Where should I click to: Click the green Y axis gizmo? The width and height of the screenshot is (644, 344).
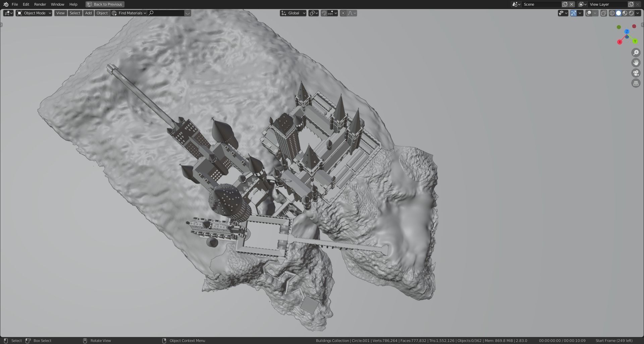pyautogui.click(x=635, y=41)
